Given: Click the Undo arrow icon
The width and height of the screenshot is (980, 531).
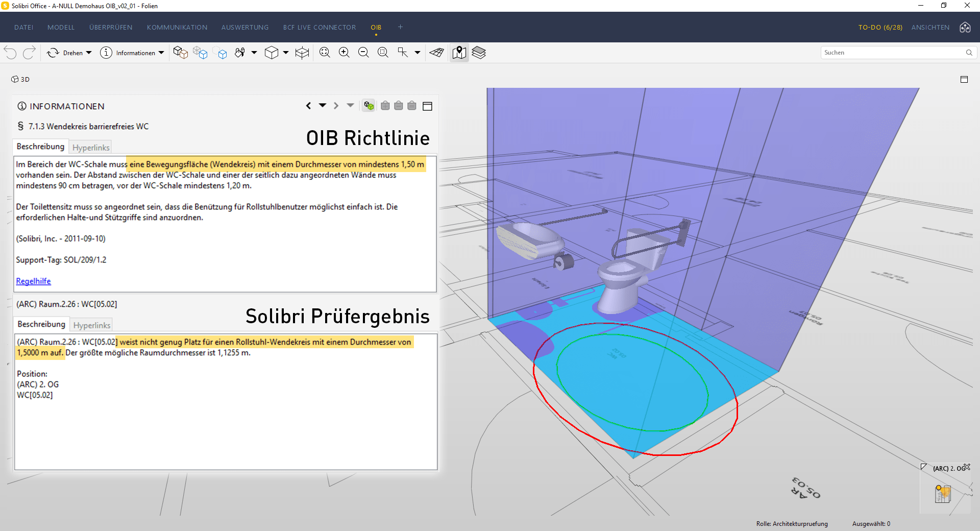Looking at the screenshot, I should pyautogui.click(x=10, y=53).
